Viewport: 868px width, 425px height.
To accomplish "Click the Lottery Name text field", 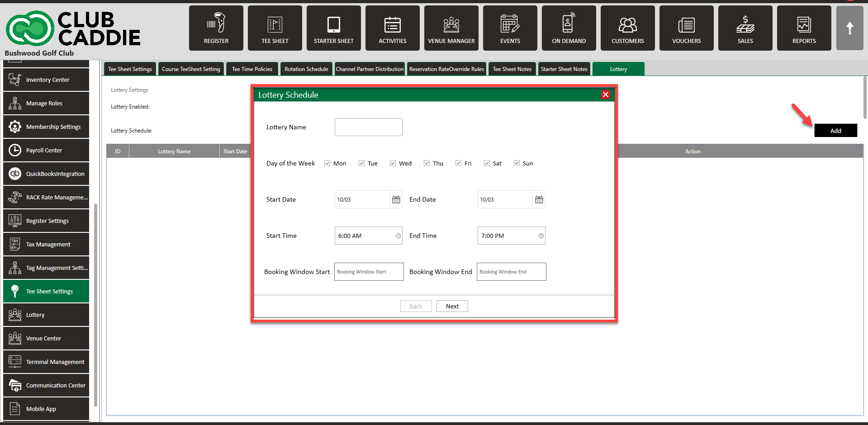I will pyautogui.click(x=368, y=127).
